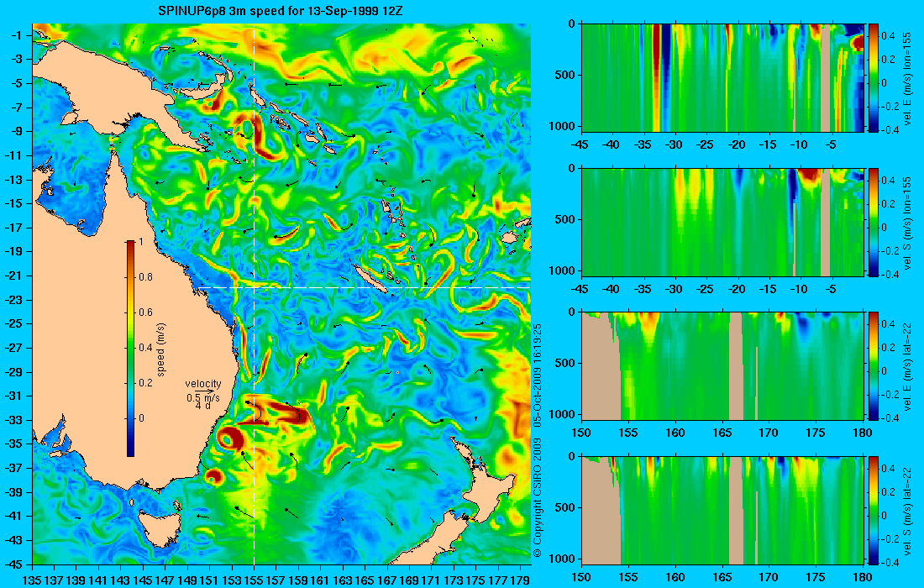Viewport: 924px width, 588px height.
Task: Click the "-30" tick under the vel. S lon=155 plot
Action: click(x=674, y=289)
